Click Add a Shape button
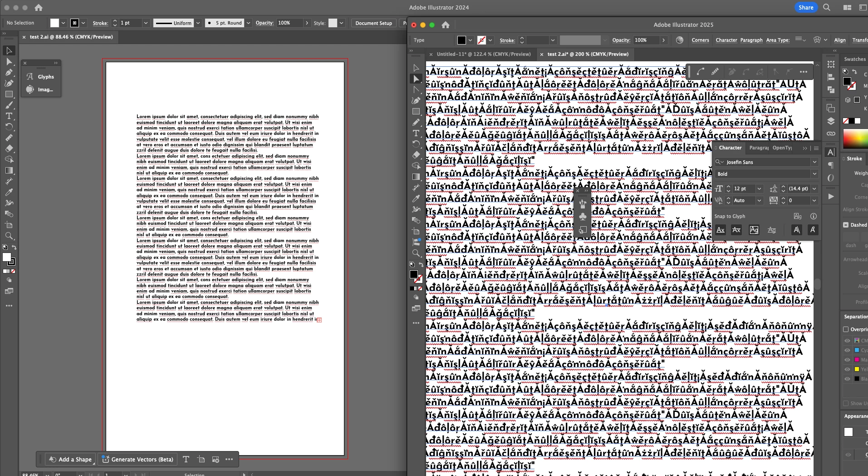 pos(70,459)
